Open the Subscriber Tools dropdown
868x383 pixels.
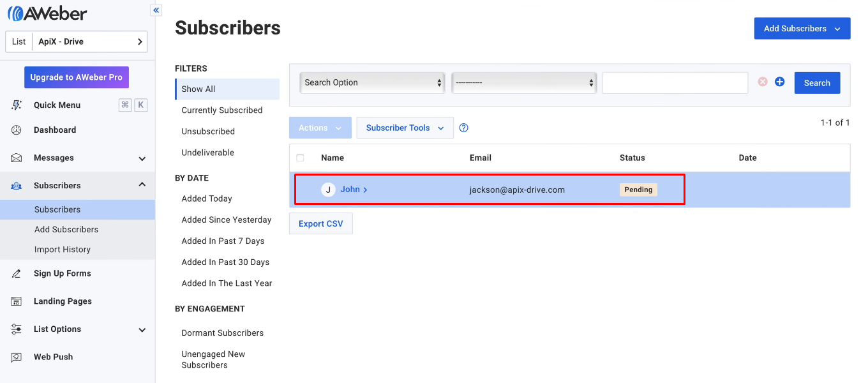[405, 128]
